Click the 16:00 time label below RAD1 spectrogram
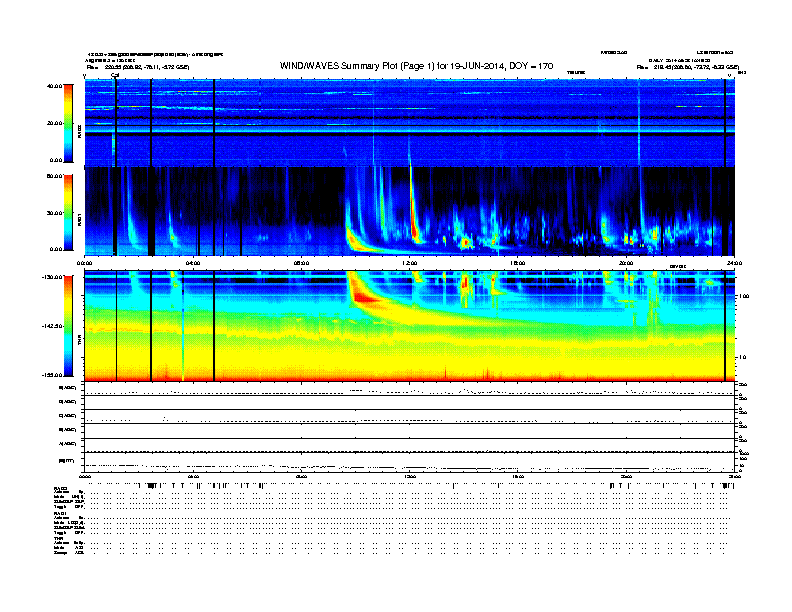Image resolution: width=792 pixels, height=612 pixels. (x=518, y=263)
